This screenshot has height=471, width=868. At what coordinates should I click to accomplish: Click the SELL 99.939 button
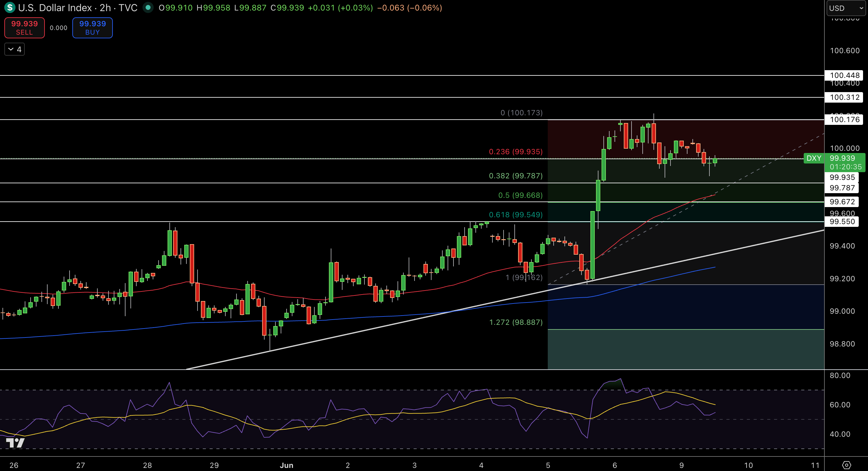24,28
